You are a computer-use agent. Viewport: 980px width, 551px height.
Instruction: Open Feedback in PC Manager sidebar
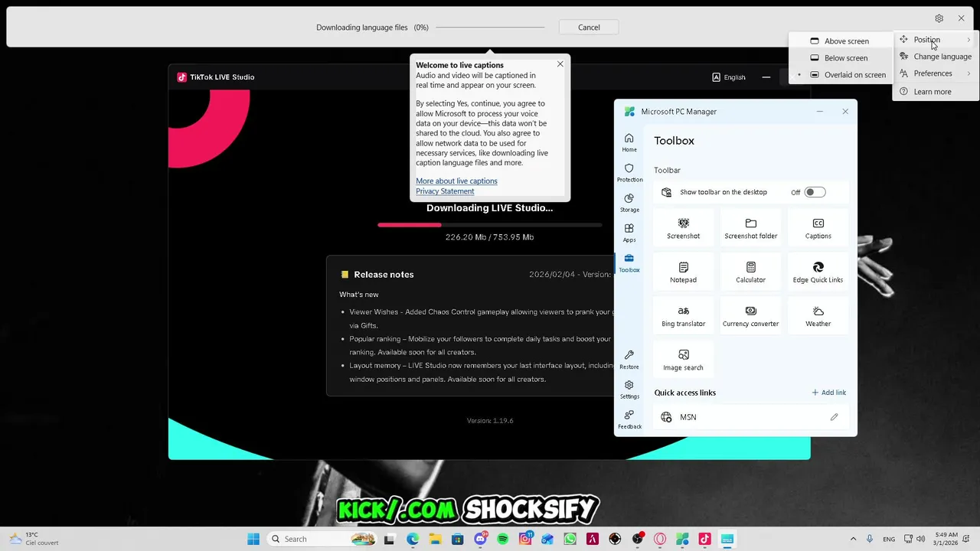[629, 419]
